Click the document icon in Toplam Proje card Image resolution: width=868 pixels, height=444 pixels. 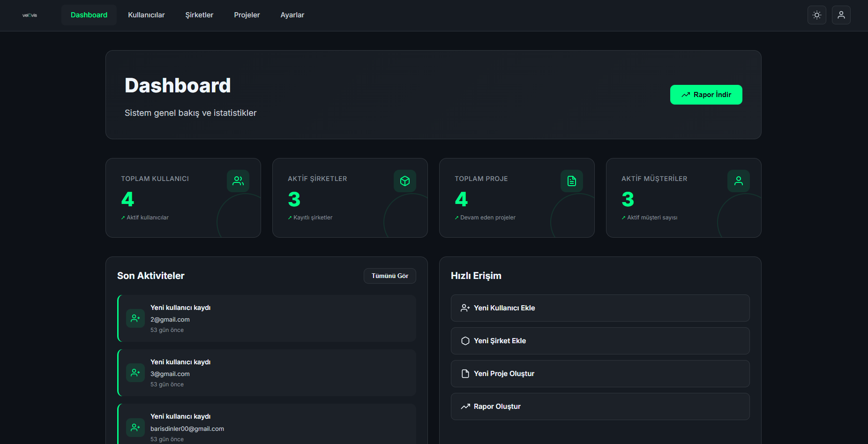click(x=572, y=181)
